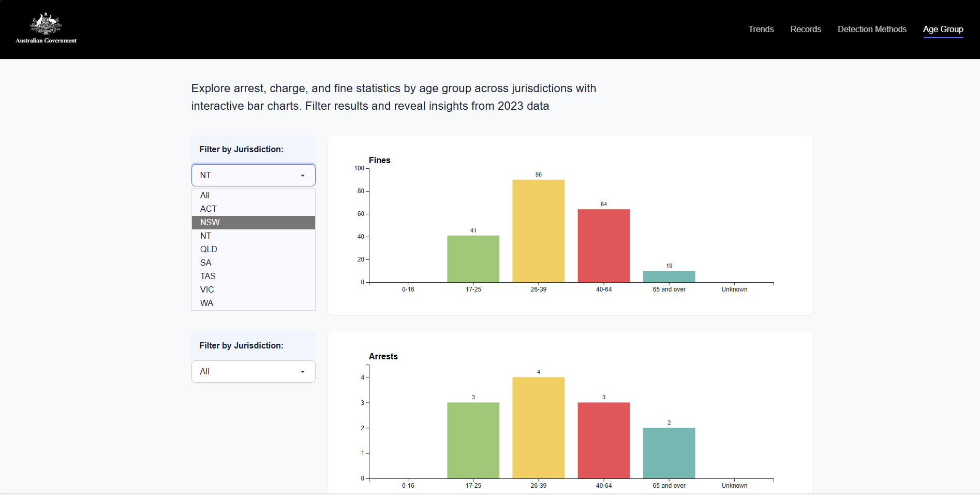This screenshot has height=495, width=980.
Task: Pick VIC in the jurisdiction list
Action: (x=207, y=289)
